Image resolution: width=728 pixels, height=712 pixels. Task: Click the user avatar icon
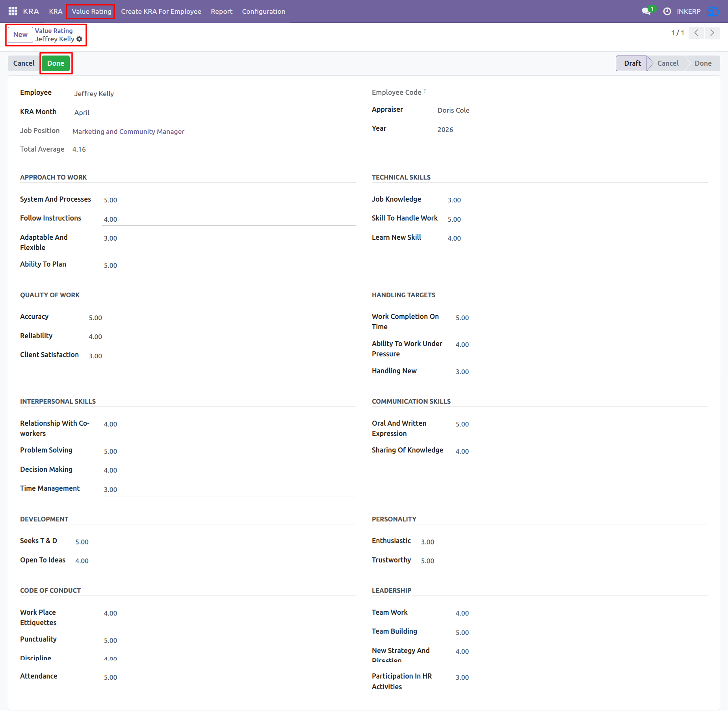click(713, 11)
